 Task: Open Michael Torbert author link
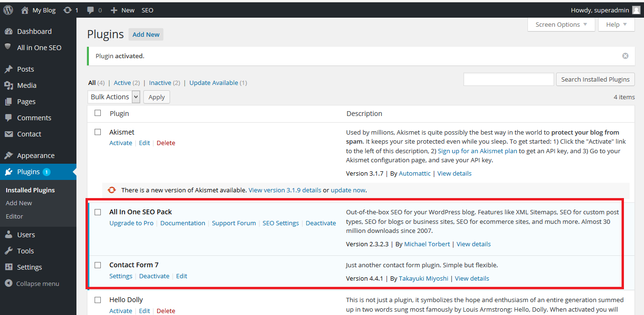coord(427,244)
